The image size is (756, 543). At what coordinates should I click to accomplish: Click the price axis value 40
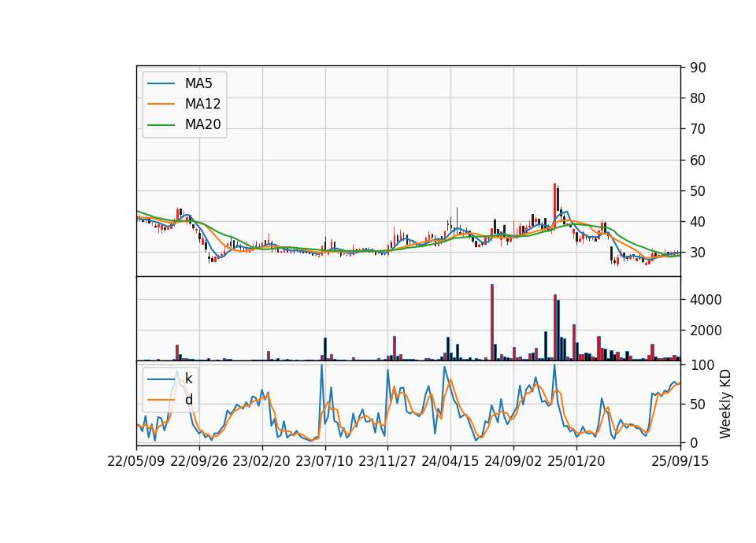[698, 222]
